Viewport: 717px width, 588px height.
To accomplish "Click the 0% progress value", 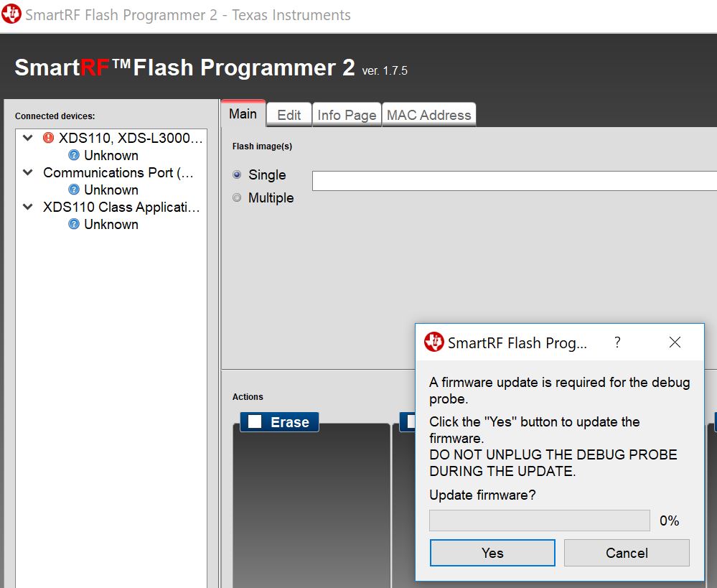I will (669, 521).
